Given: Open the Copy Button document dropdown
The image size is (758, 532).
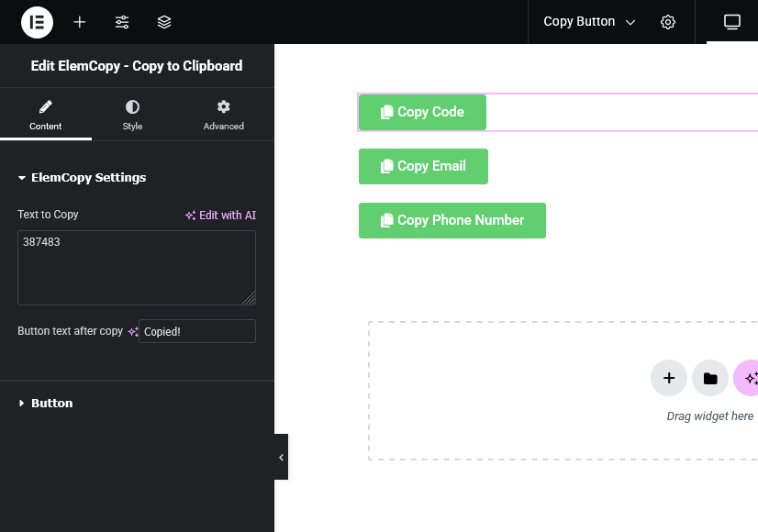Looking at the screenshot, I should coord(589,22).
